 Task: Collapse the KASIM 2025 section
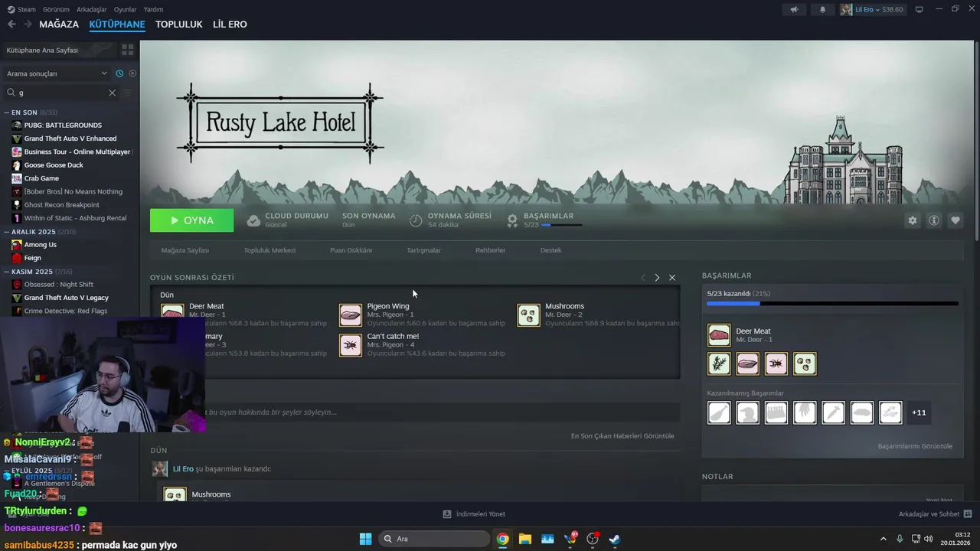[x=6, y=272]
